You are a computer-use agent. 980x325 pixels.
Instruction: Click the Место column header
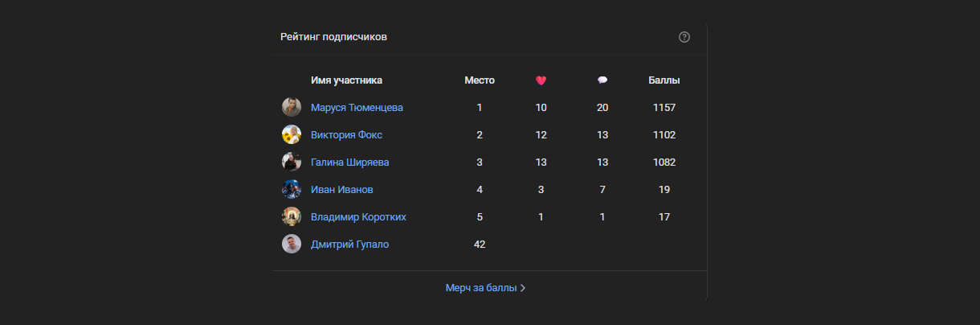[480, 80]
